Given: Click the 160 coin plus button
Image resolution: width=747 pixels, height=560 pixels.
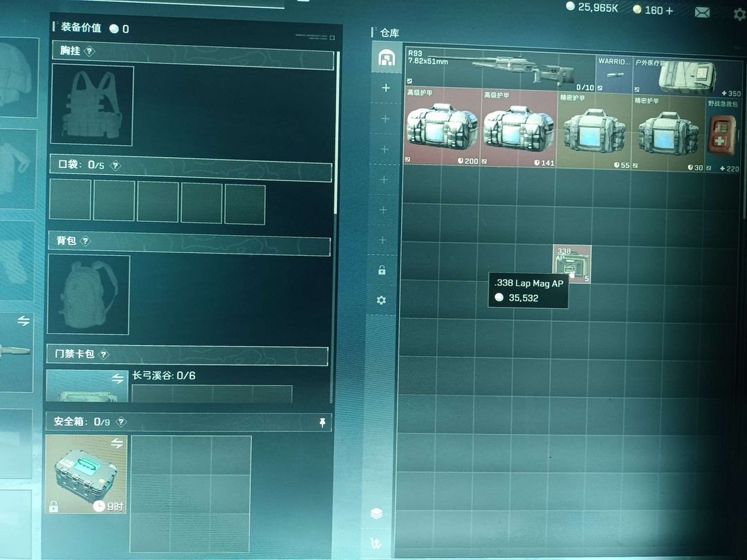Looking at the screenshot, I should pyautogui.click(x=669, y=10).
